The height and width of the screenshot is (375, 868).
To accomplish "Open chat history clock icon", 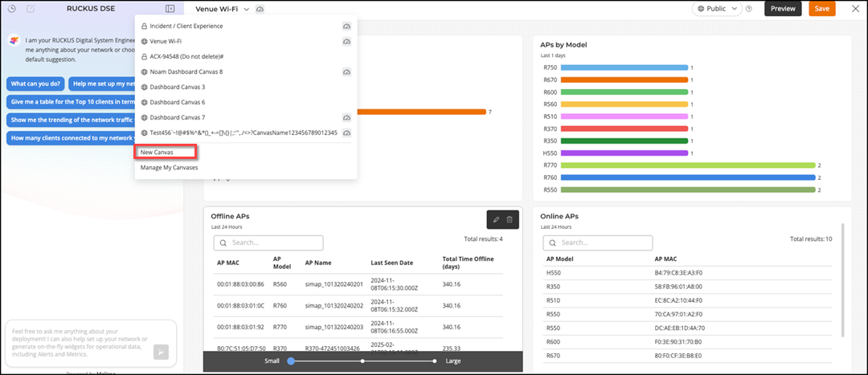I will click(11, 9).
